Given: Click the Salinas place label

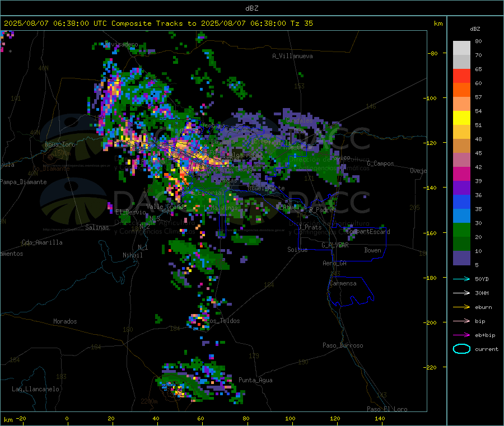Looking at the screenshot, I should (x=97, y=227).
